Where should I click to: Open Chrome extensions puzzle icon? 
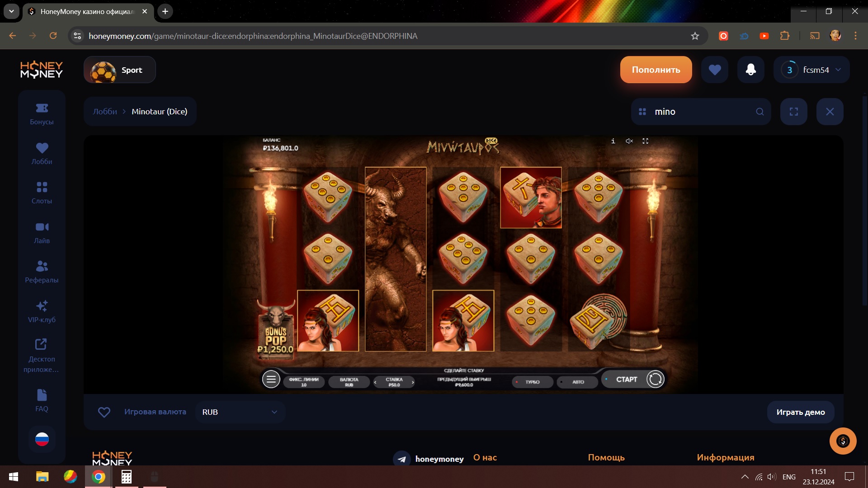[785, 36]
